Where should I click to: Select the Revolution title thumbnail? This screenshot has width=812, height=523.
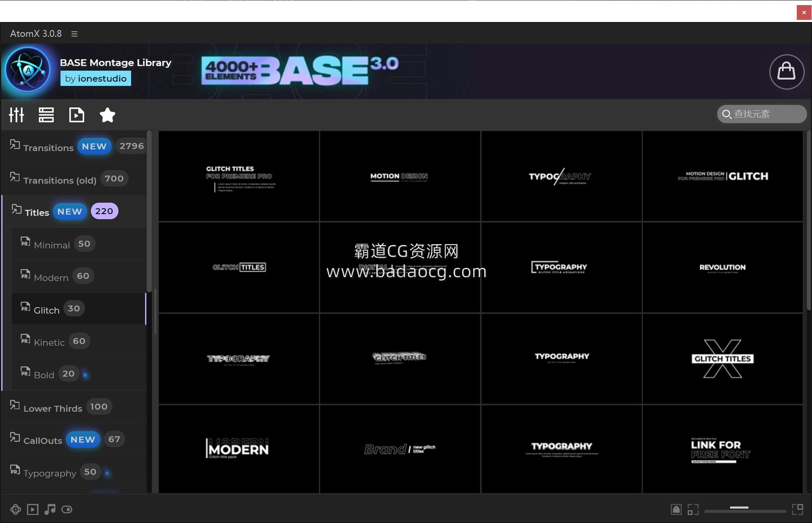coord(722,267)
